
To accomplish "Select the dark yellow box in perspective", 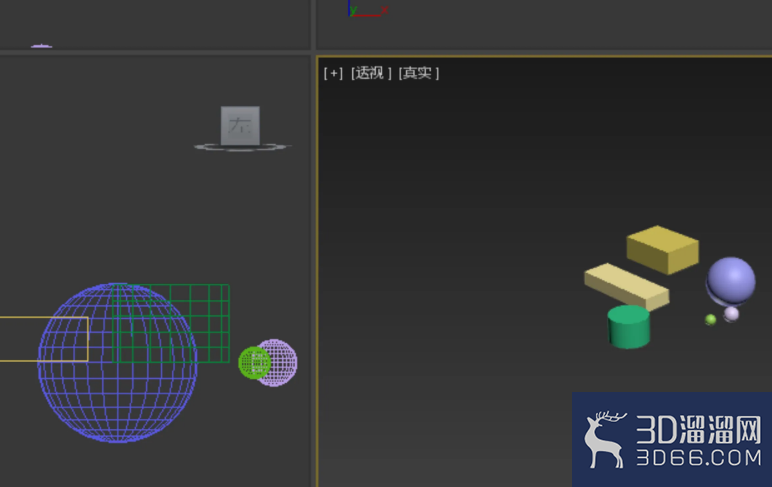I will [662, 249].
